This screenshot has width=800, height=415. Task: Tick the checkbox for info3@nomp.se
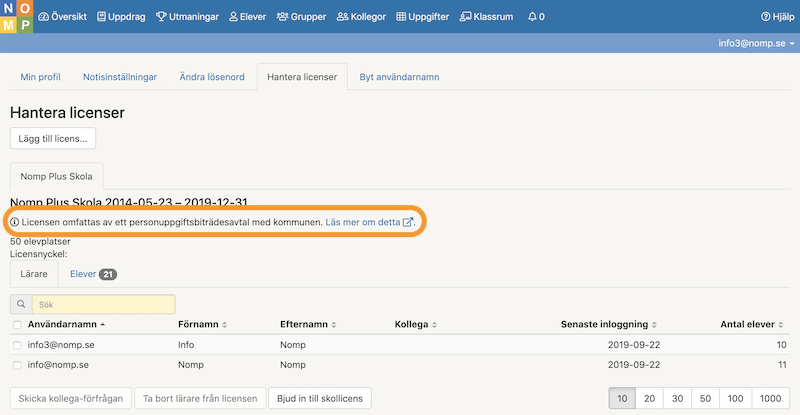(17, 345)
